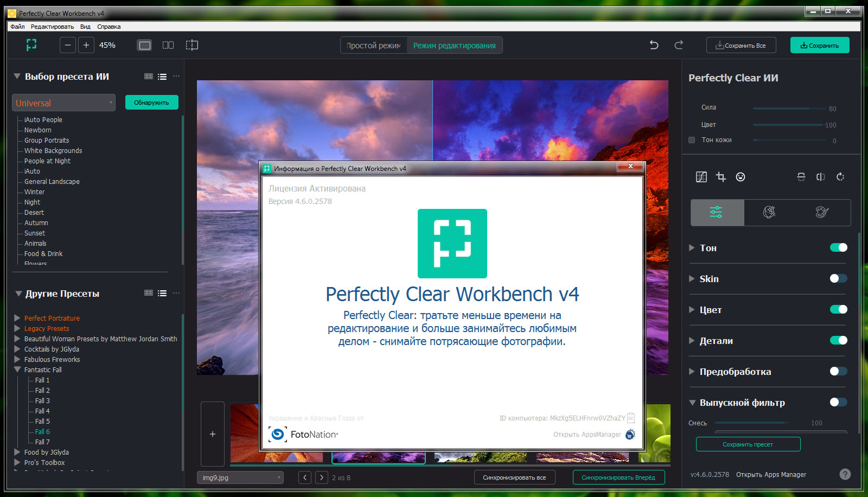Toggle the Тон adjustment switch
The width and height of the screenshot is (868, 497).
[839, 247]
